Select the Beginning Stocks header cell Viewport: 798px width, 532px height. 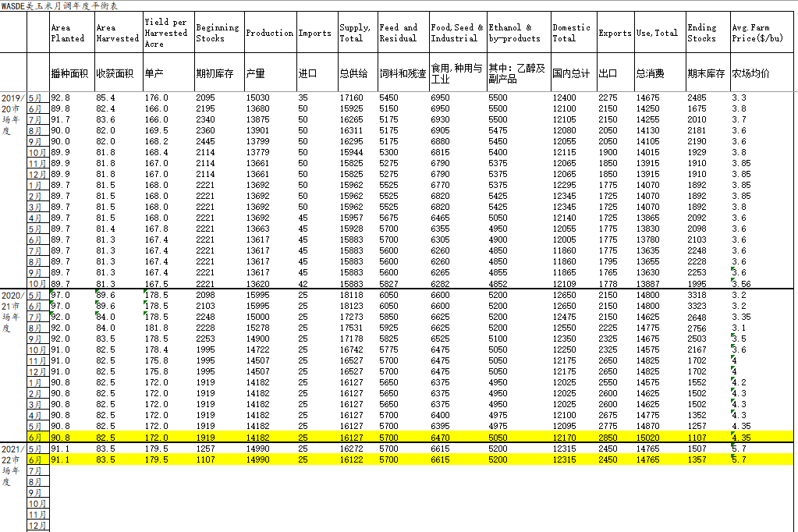click(218, 33)
